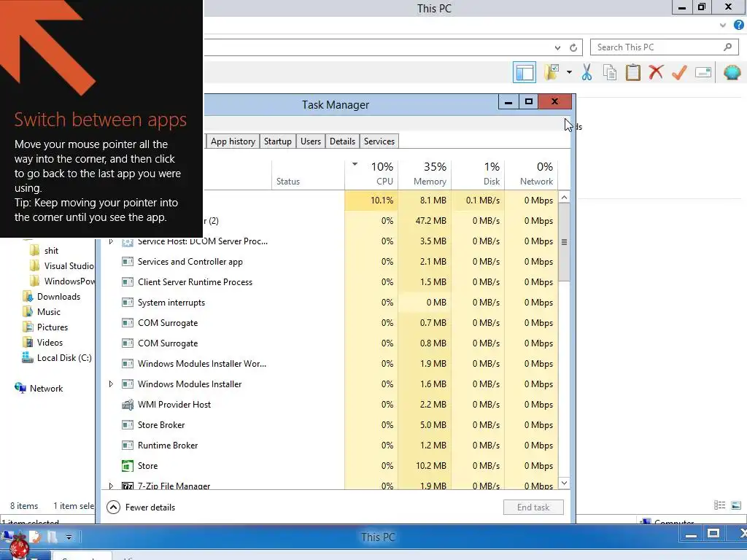The height and width of the screenshot is (560, 747).
Task: Expand the Windows Modules Installer row
Action: click(111, 384)
